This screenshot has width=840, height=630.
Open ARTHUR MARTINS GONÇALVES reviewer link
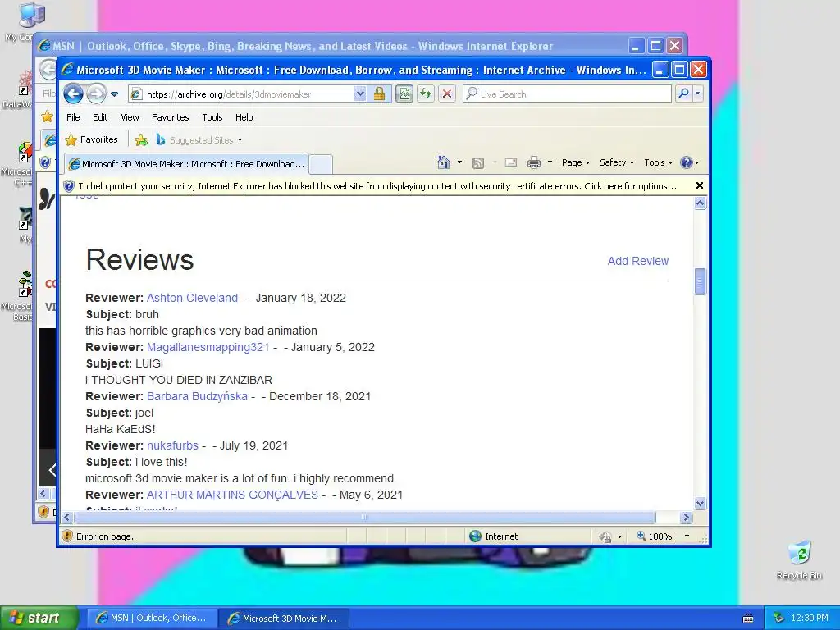(x=232, y=495)
